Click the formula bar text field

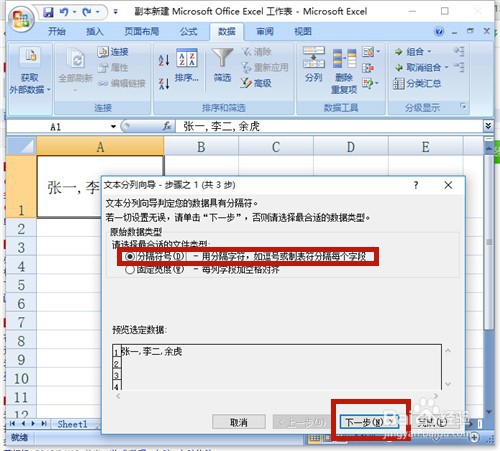click(x=328, y=126)
